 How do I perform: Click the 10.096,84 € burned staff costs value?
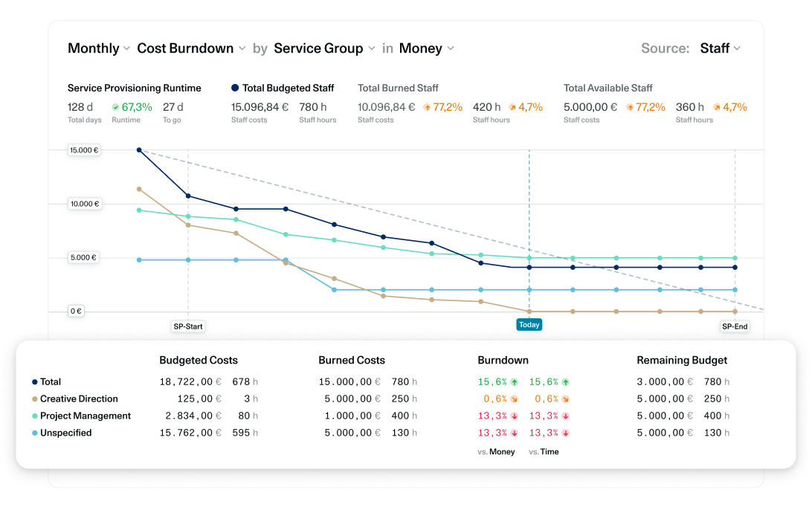(x=387, y=107)
